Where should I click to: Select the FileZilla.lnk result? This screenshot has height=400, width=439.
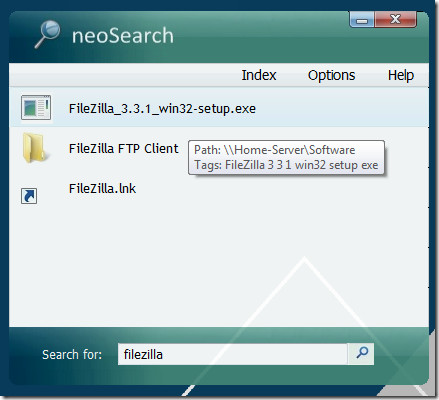coord(219,189)
